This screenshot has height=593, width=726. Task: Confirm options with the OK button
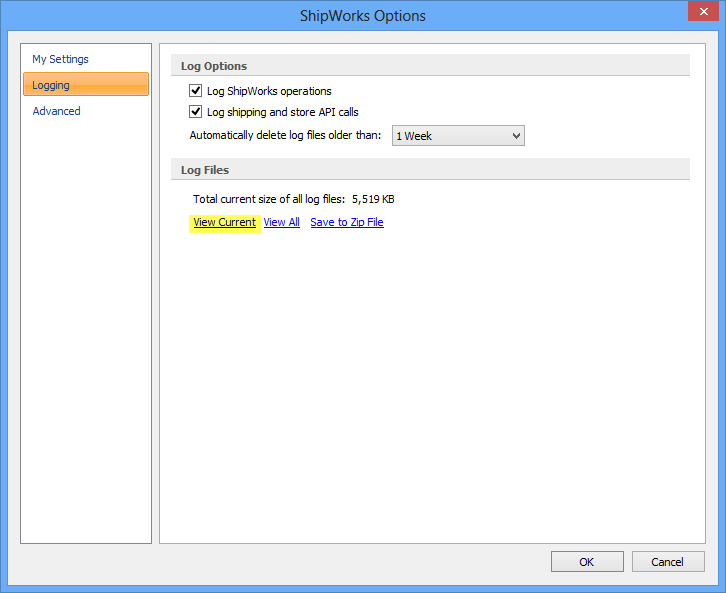coord(587,562)
